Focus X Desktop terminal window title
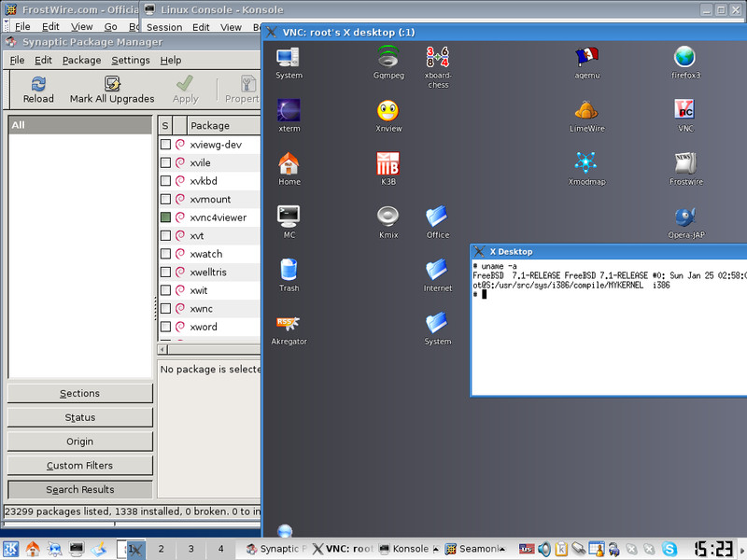The height and width of the screenshot is (560, 747). (511, 251)
